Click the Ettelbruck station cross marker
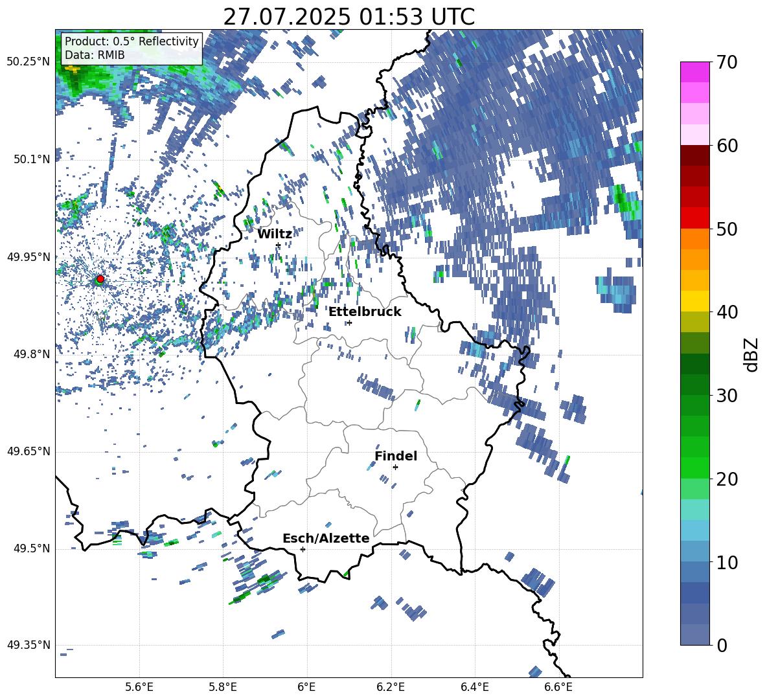This screenshot has width=767, height=700. [x=349, y=322]
